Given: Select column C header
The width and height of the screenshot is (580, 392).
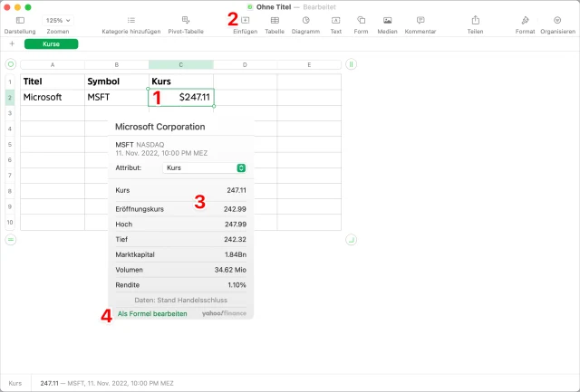Looking at the screenshot, I should click(180, 64).
